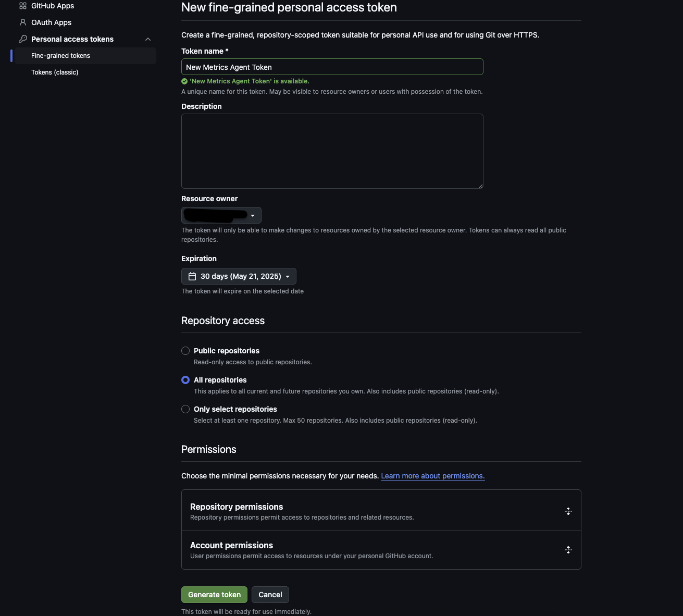Click the green checkmark availability icon
683x616 pixels.
(184, 81)
